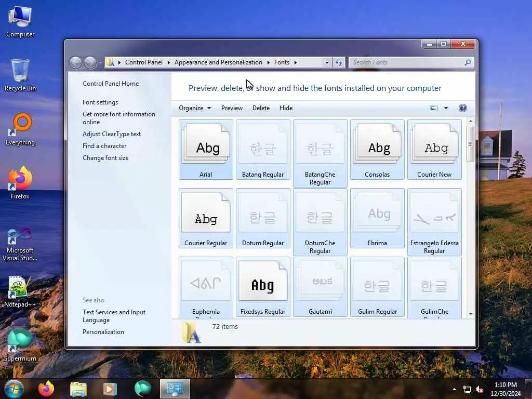The image size is (532, 399).
Task: Select the GulimChe font icon
Action: [434, 287]
